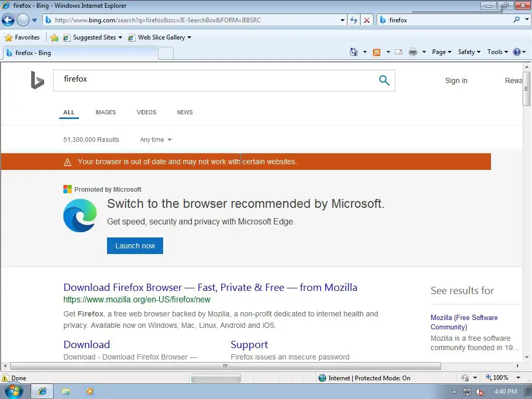532x399 pixels.
Task: Switch to the NEWS tab
Action: pyautogui.click(x=185, y=112)
